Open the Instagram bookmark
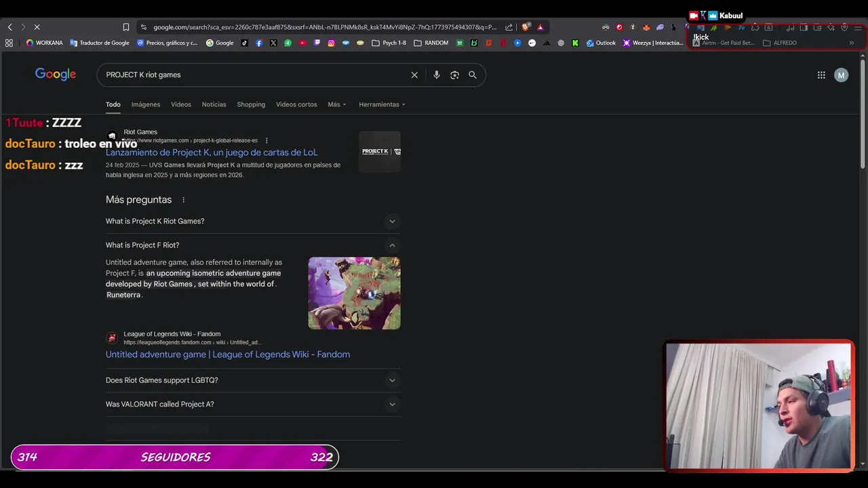868x488 pixels. [x=331, y=43]
